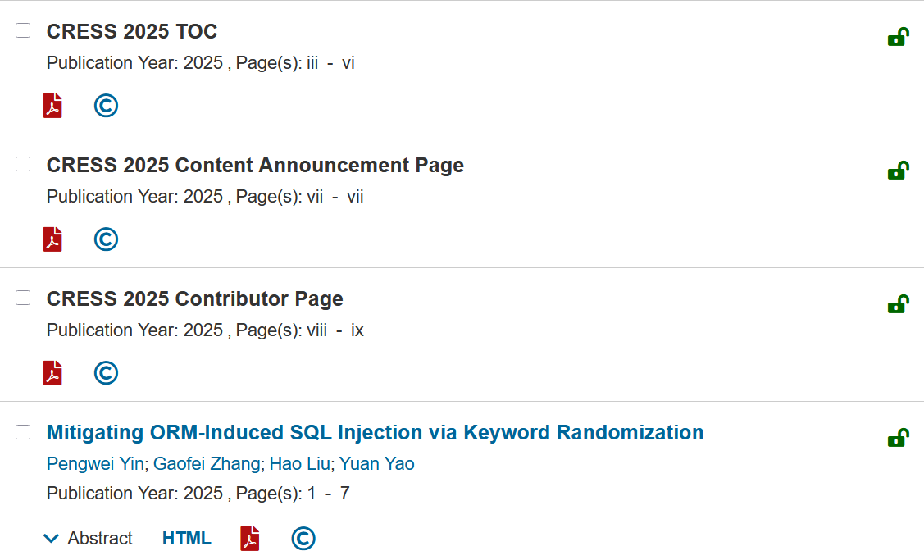
Task: Open the Mitigating ORM-Induced SQL Injection title link
Action: point(375,432)
